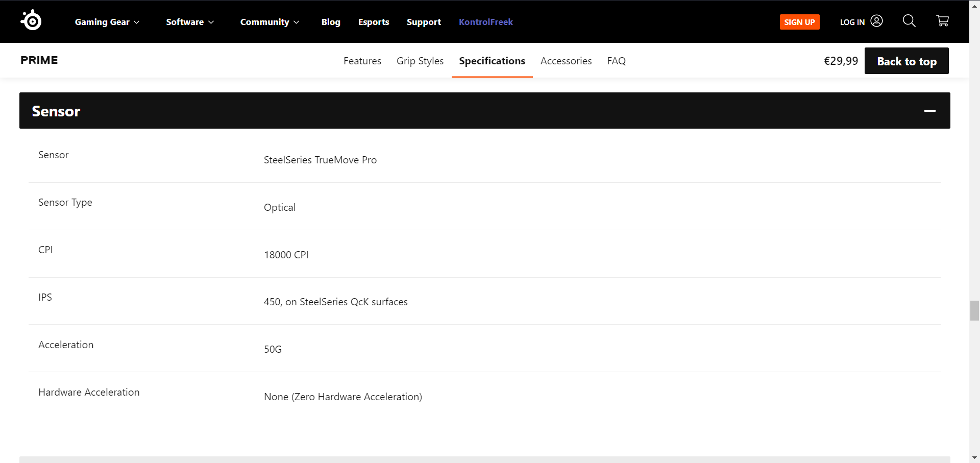Image resolution: width=980 pixels, height=463 pixels.
Task: Expand the Software dropdown menu
Action: pos(190,22)
